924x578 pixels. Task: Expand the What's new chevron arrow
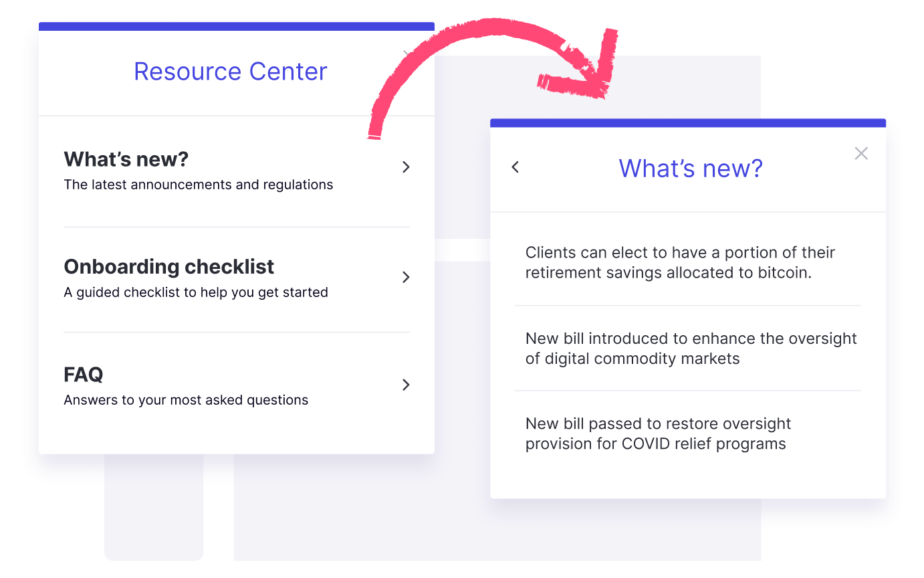[x=406, y=167]
